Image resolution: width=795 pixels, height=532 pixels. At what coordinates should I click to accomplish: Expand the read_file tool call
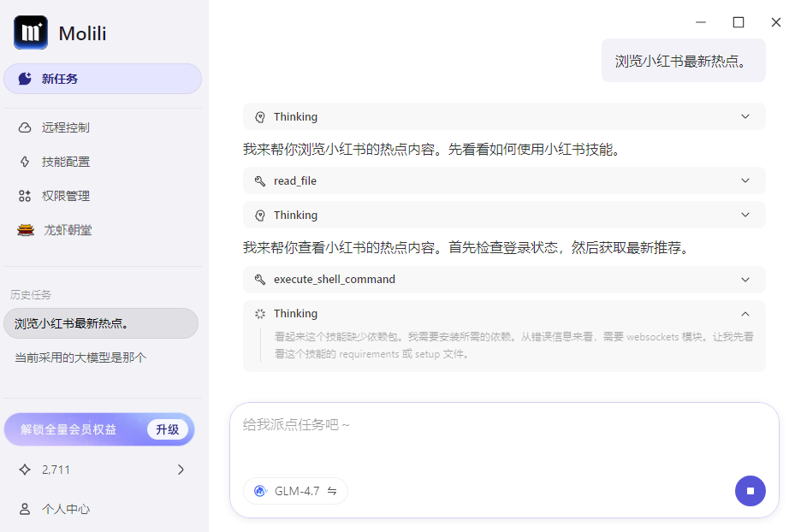504,180
